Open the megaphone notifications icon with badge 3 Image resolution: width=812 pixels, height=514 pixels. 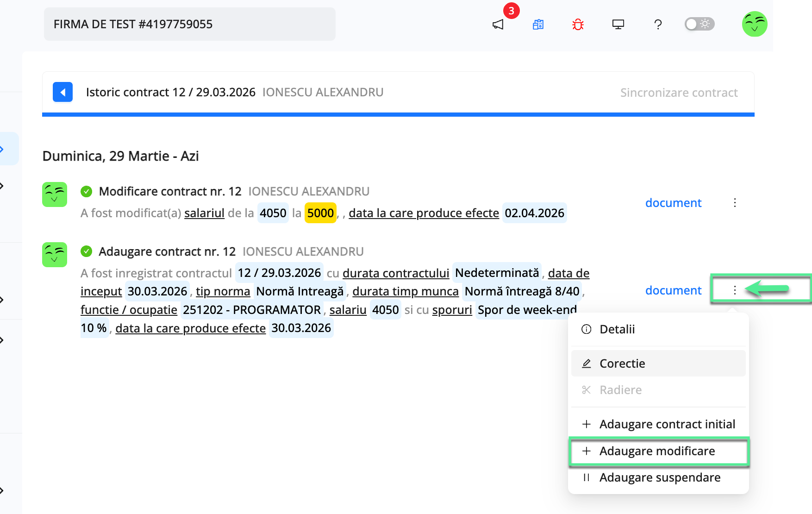(498, 24)
